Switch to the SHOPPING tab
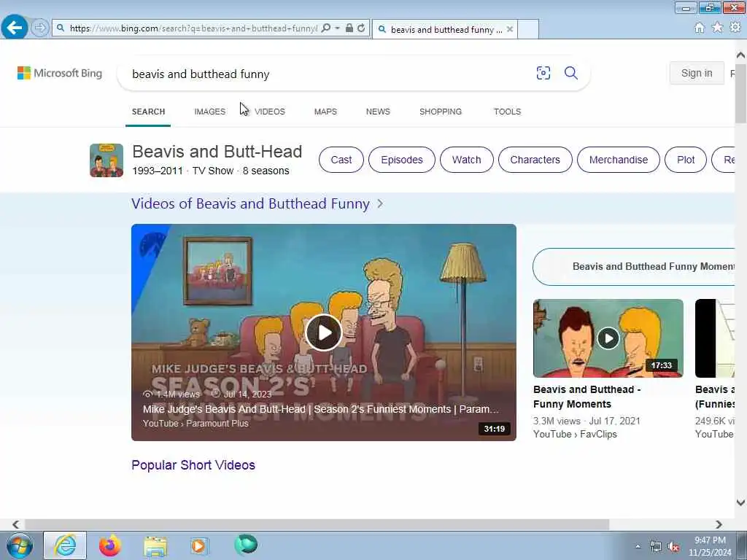Screen dimensions: 747x560 tap(440, 112)
